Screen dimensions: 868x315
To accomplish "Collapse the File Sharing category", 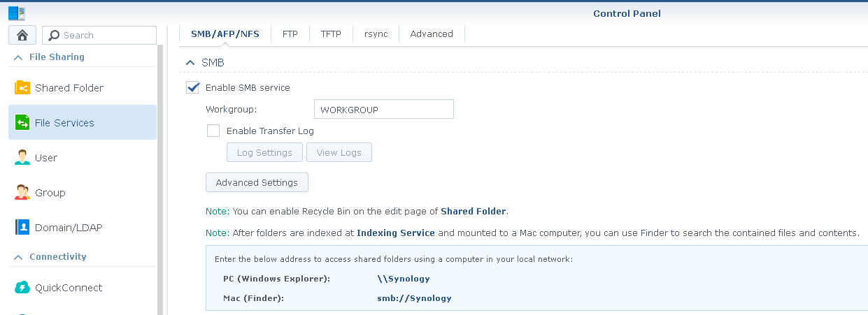I will 18,57.
